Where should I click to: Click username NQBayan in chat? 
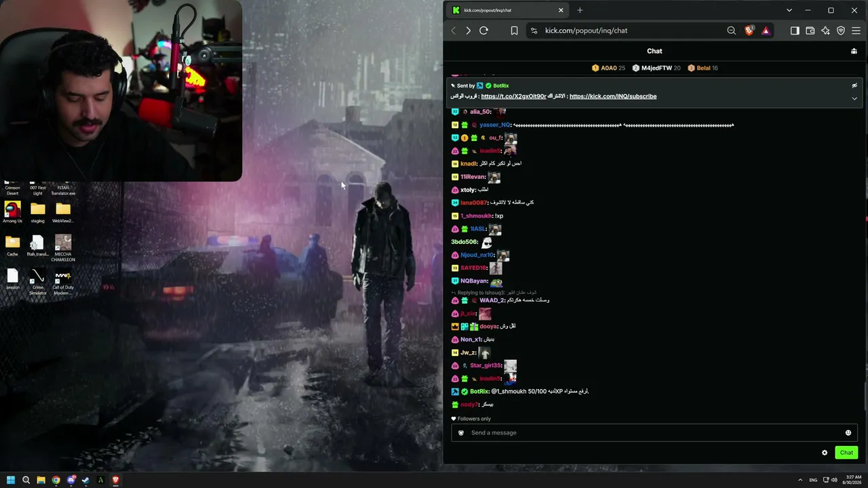[474, 281]
